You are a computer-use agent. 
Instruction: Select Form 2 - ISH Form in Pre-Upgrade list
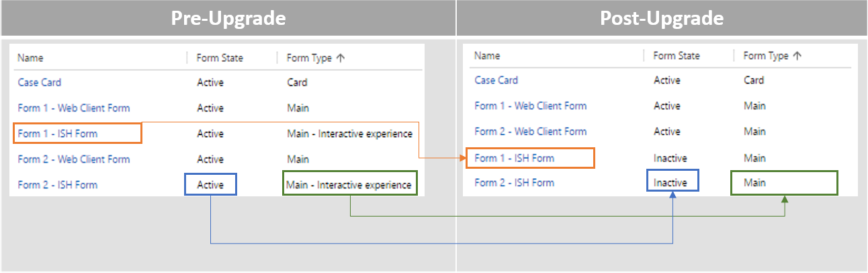tap(58, 185)
